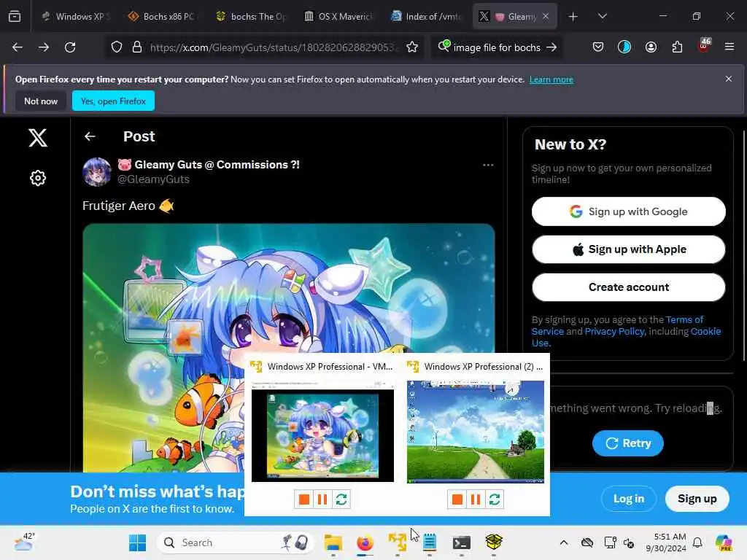The width and height of the screenshot is (747, 560).
Task: Open the uBlock extension with 46 badge
Action: click(x=704, y=46)
